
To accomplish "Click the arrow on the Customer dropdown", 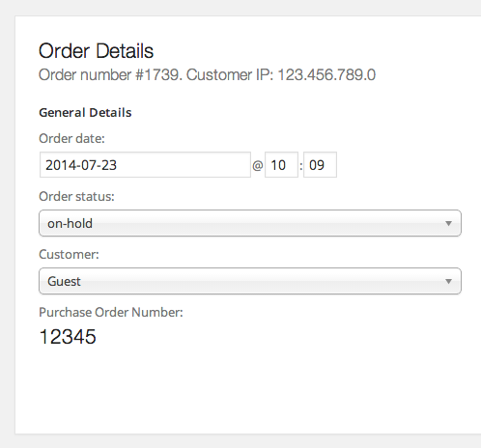I will coord(448,281).
